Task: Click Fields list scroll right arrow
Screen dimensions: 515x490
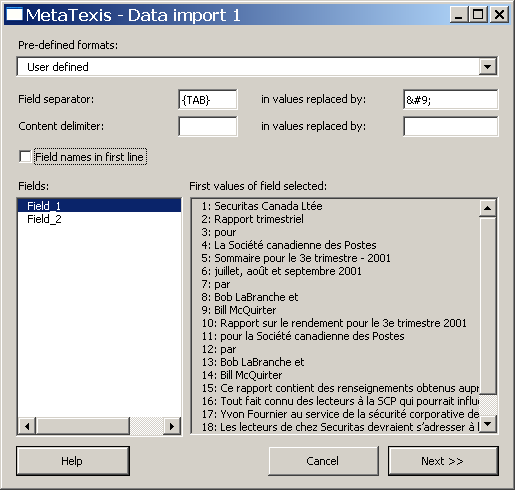Action: click(x=172, y=426)
